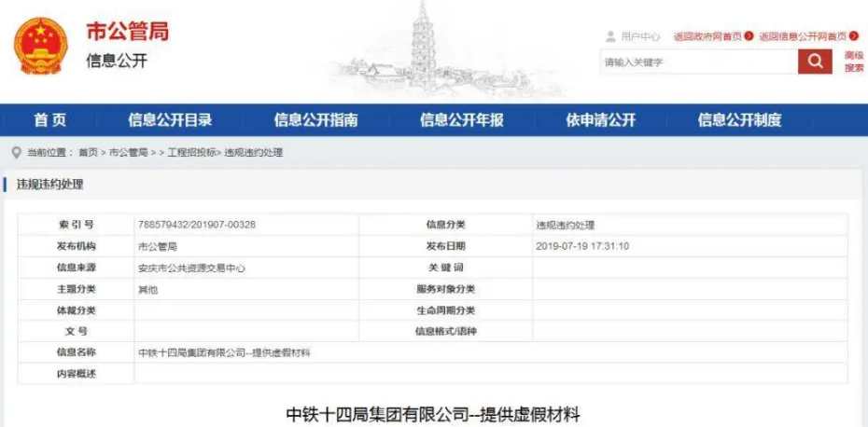
Task: Click 首页 in the breadcrumb
Action: 88,153
